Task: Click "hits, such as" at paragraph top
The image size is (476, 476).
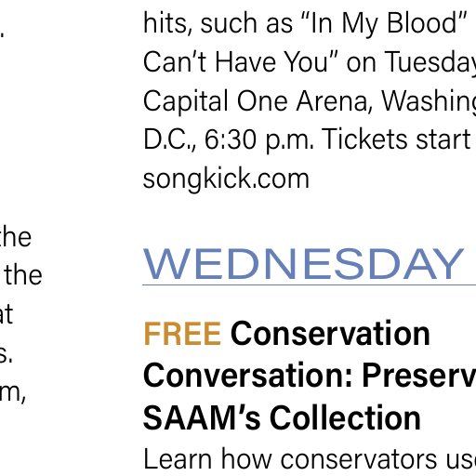Action: 218,24
